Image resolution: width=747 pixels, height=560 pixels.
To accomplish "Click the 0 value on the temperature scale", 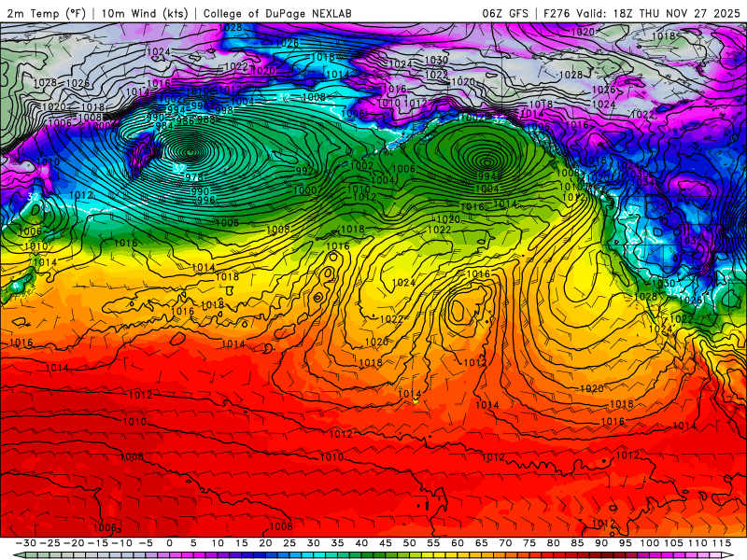I will coord(170,543).
